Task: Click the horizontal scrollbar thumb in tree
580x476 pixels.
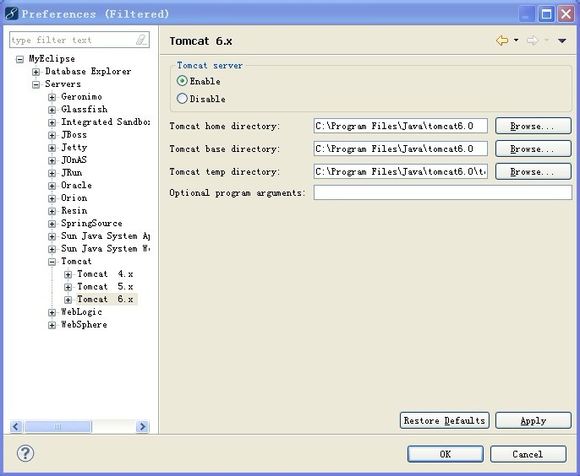Action: coord(58,426)
